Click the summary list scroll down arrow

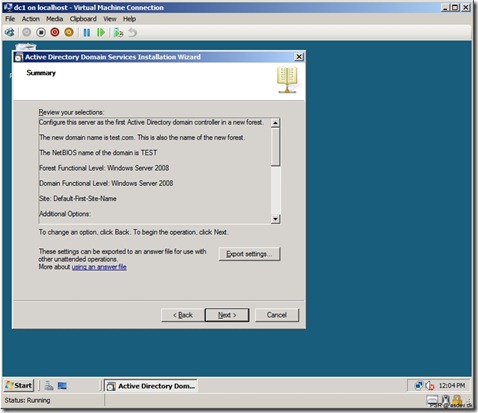point(275,219)
